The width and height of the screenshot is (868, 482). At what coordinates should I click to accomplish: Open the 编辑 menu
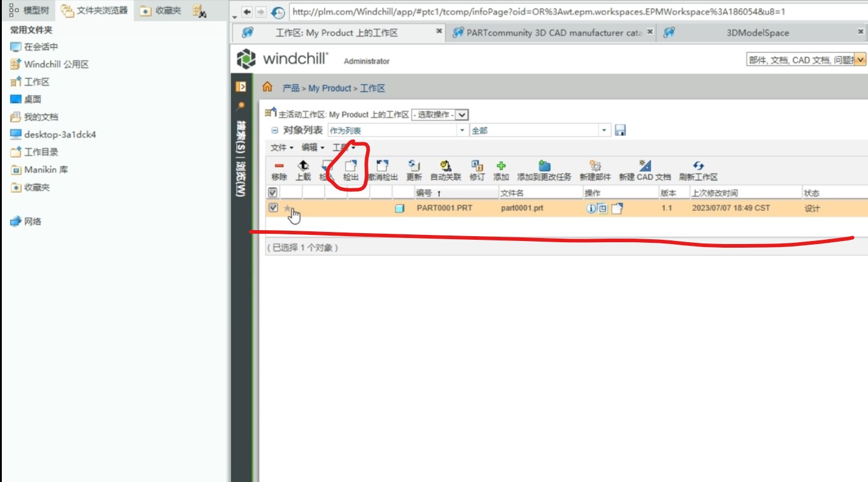313,147
